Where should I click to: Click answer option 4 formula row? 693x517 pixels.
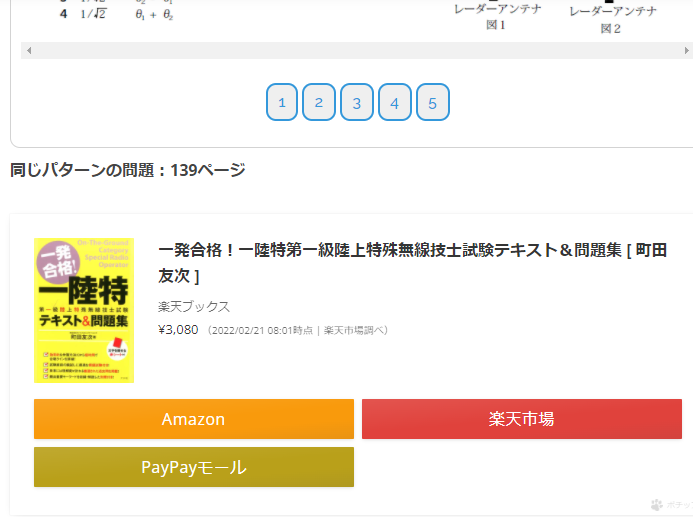click(x=117, y=15)
